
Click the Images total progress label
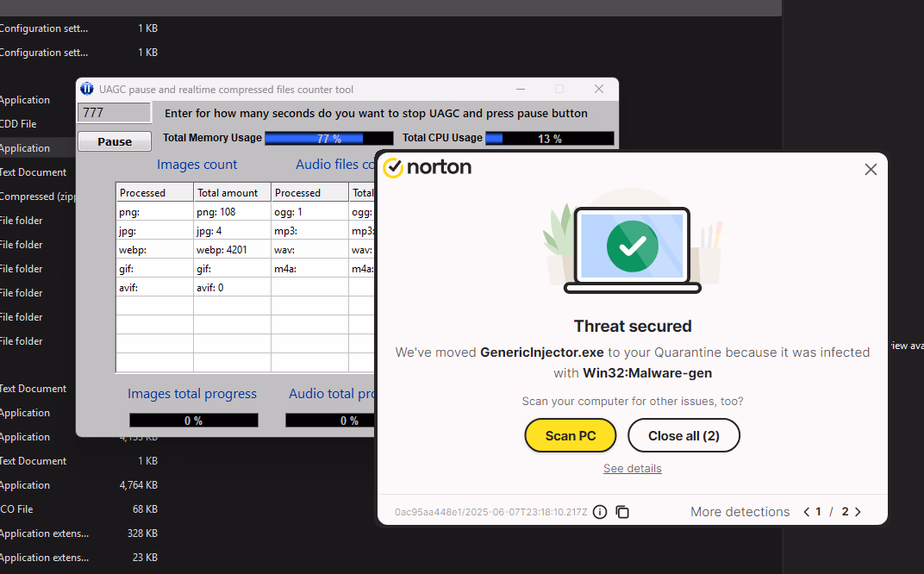pyautogui.click(x=192, y=394)
